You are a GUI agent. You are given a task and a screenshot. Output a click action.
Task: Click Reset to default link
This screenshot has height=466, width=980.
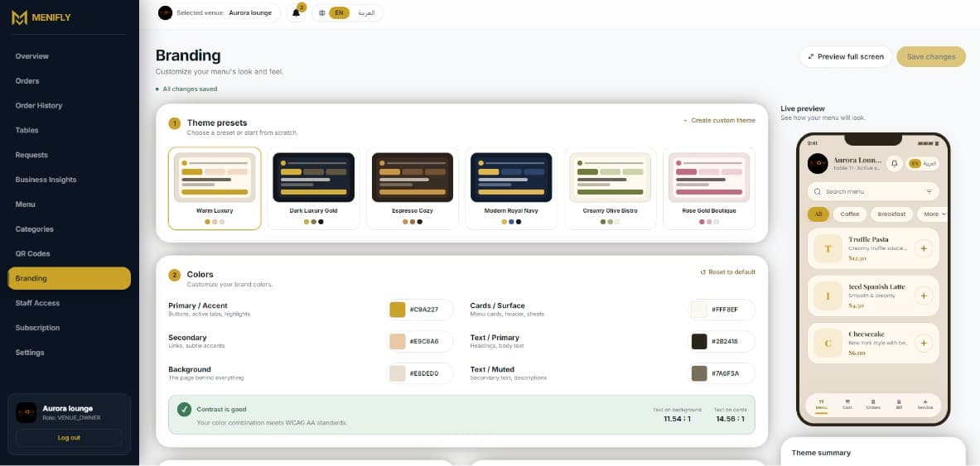coord(727,271)
